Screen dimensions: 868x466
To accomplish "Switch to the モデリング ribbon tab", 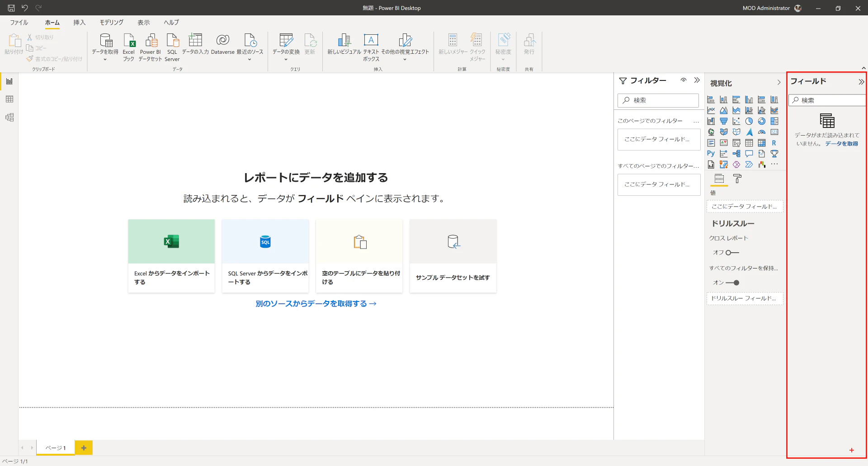I will [x=111, y=23].
